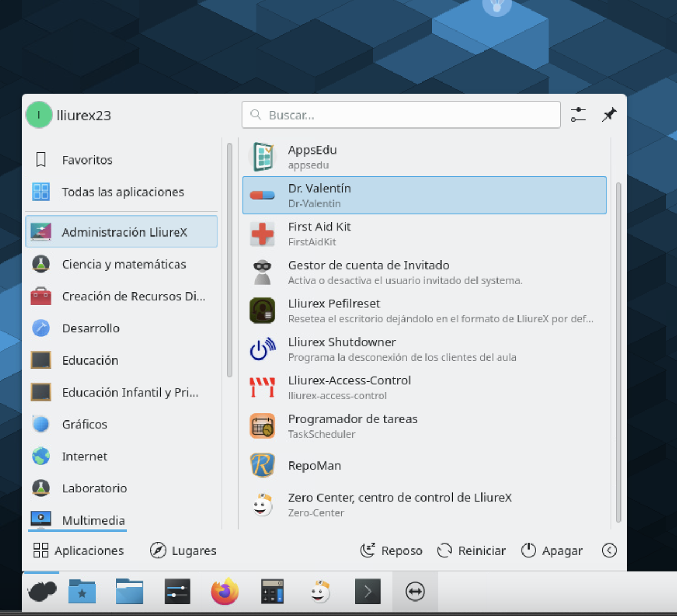The image size is (677, 616).
Task: Click the Buscar search field
Action: 401,115
